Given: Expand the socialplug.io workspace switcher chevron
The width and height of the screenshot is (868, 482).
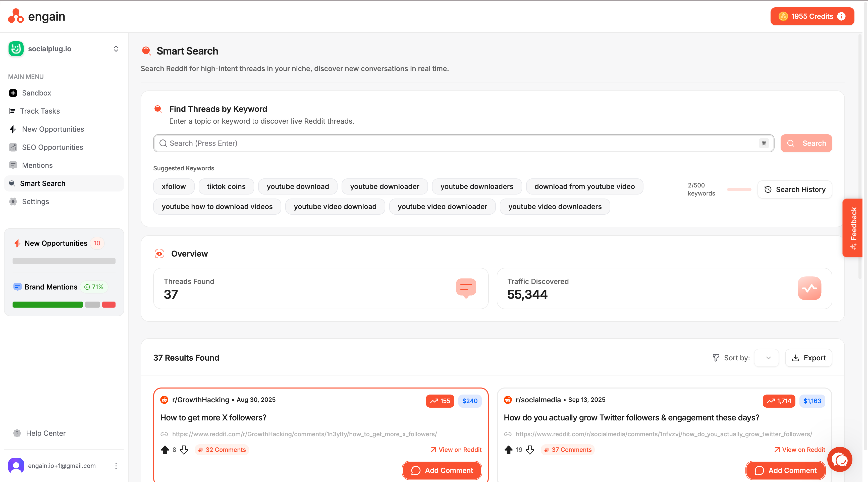Looking at the screenshot, I should (x=116, y=49).
